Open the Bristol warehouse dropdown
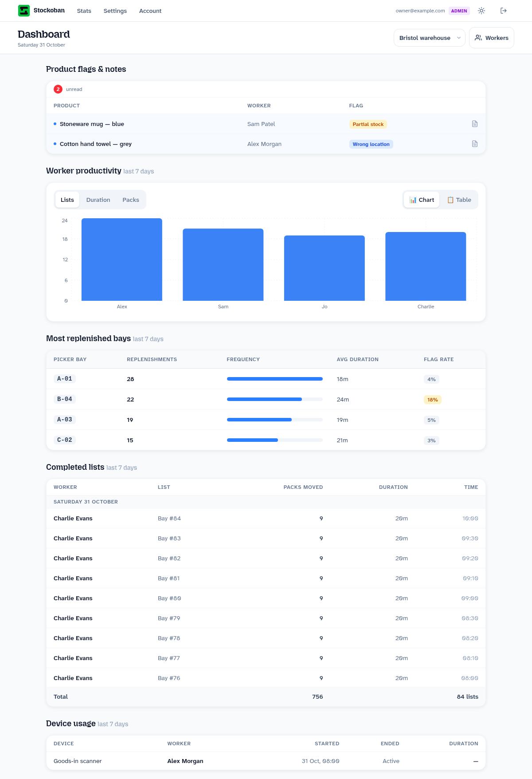532x779 pixels. (x=430, y=38)
